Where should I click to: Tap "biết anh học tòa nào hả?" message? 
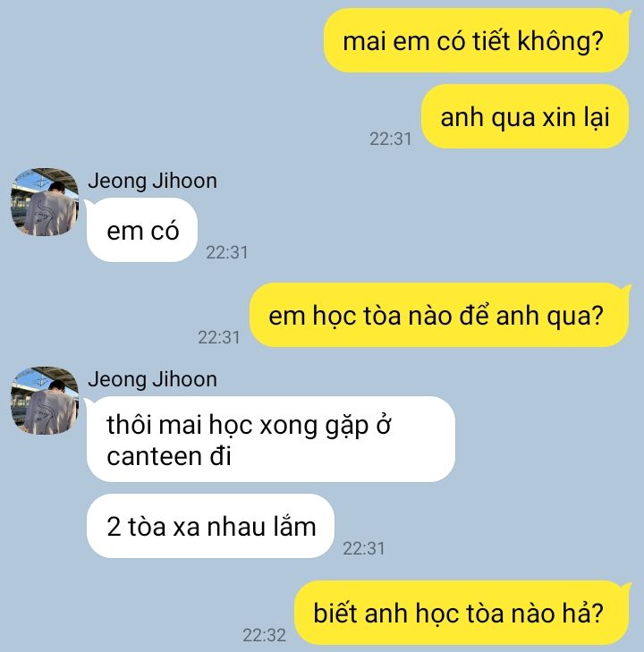(462, 613)
